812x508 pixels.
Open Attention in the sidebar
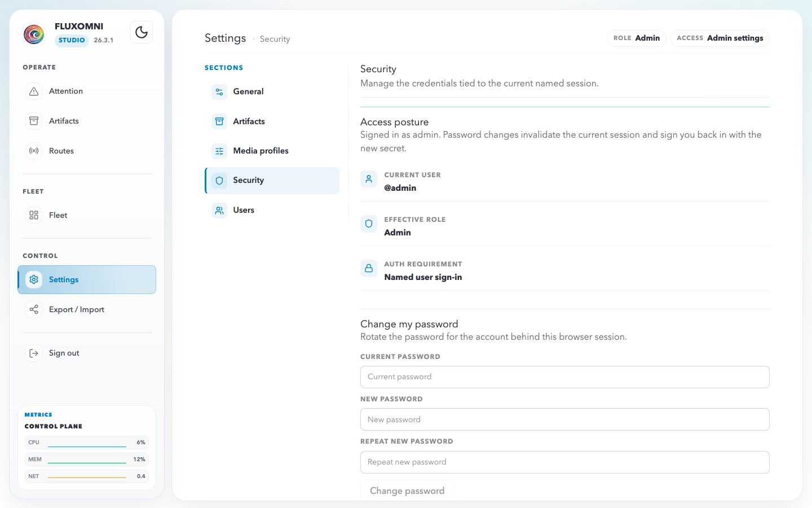point(87,91)
